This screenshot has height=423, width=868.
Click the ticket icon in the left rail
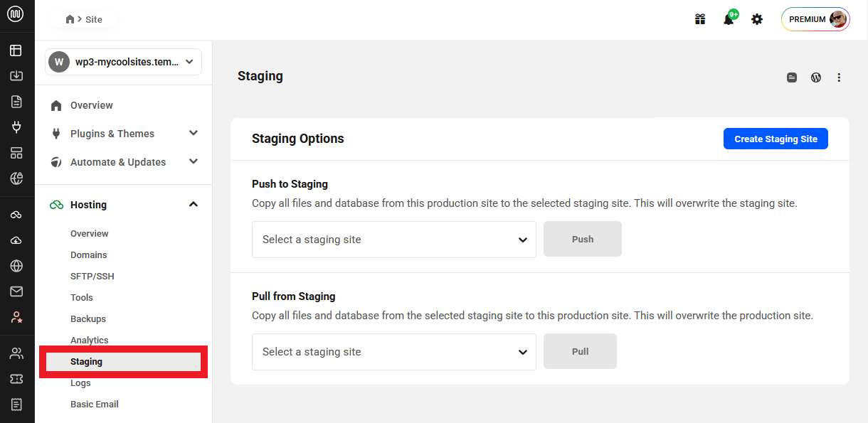16,379
